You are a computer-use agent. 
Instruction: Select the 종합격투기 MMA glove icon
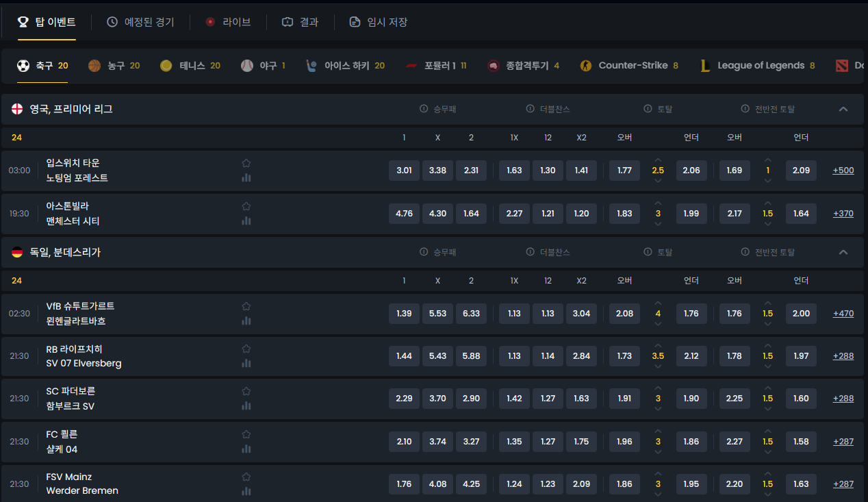(493, 66)
